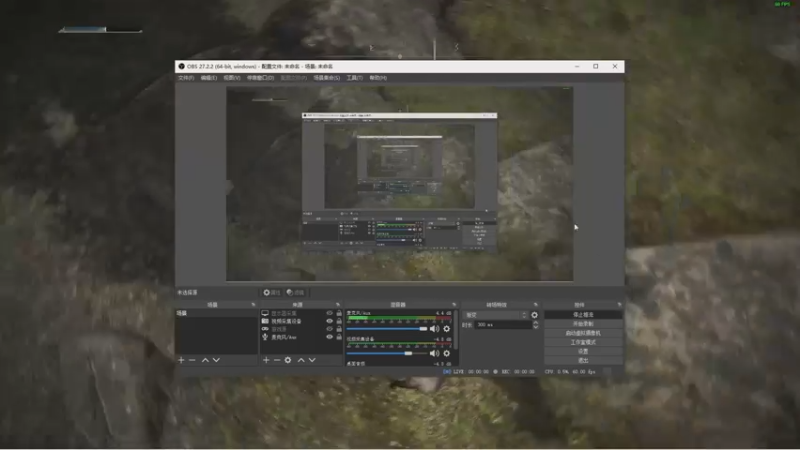Select the 视频采集设备 source row
This screenshot has width=800, height=450.
(x=301, y=321)
